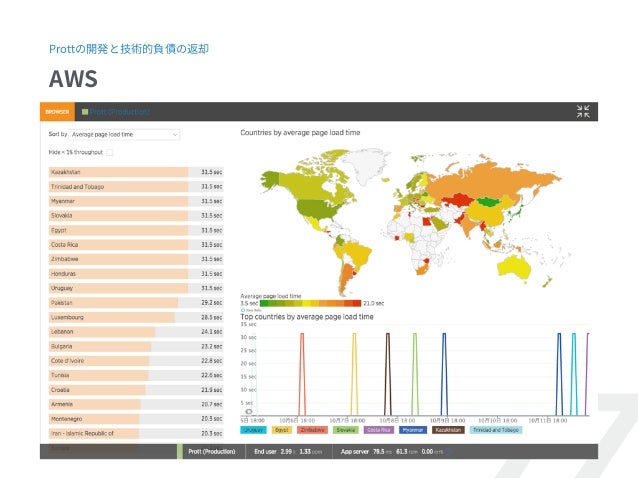Click Russia on the world map
The width and height of the screenshot is (638, 479).
pyautogui.click(x=488, y=181)
